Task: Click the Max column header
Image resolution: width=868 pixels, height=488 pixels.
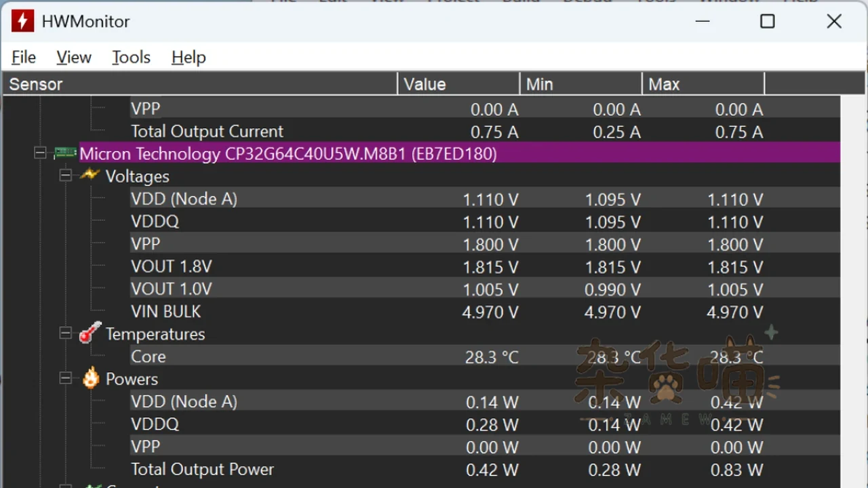Action: pyautogui.click(x=703, y=84)
